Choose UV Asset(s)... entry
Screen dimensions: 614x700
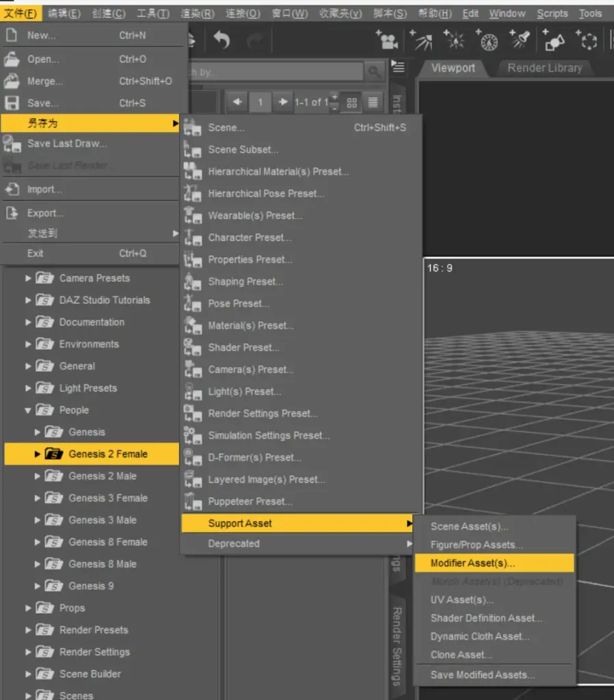[494, 600]
